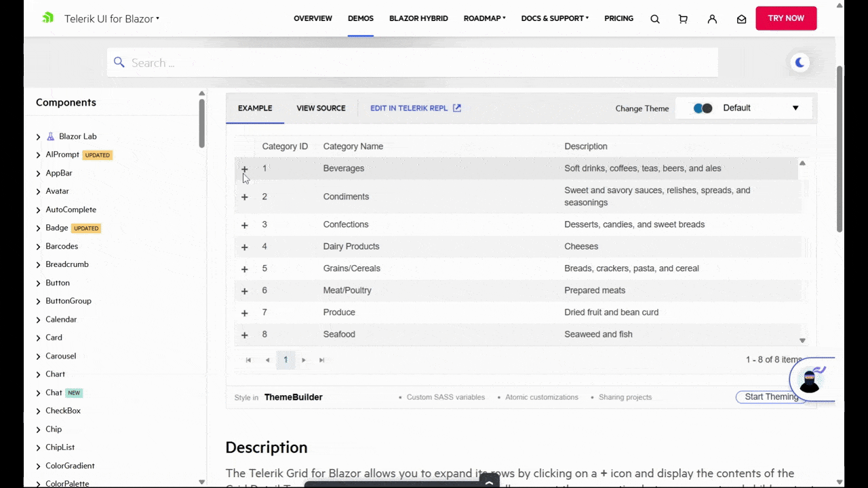
Task: Click the Category ID column header
Action: (285, 146)
